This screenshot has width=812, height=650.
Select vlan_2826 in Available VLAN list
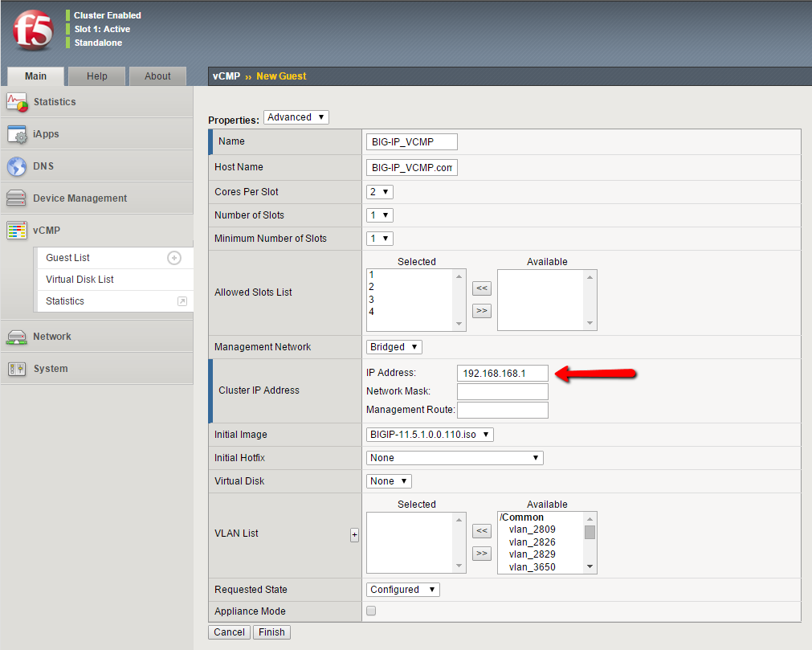[x=532, y=542]
